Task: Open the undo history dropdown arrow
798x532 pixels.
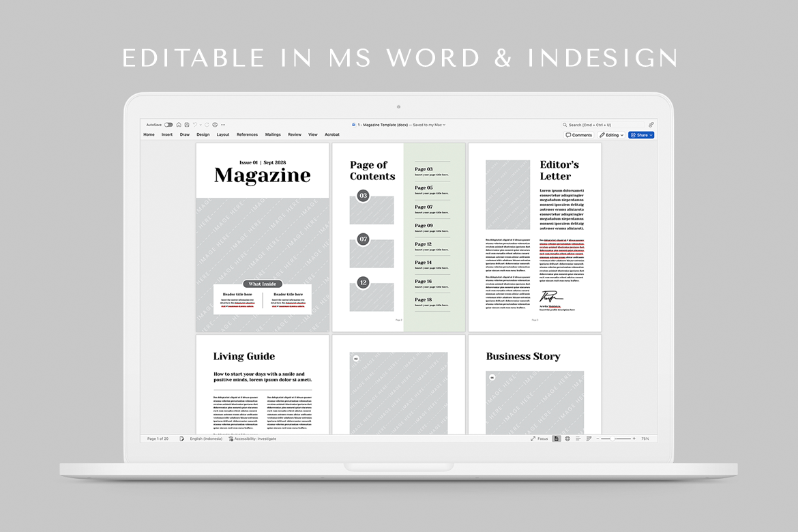Action: (201, 125)
